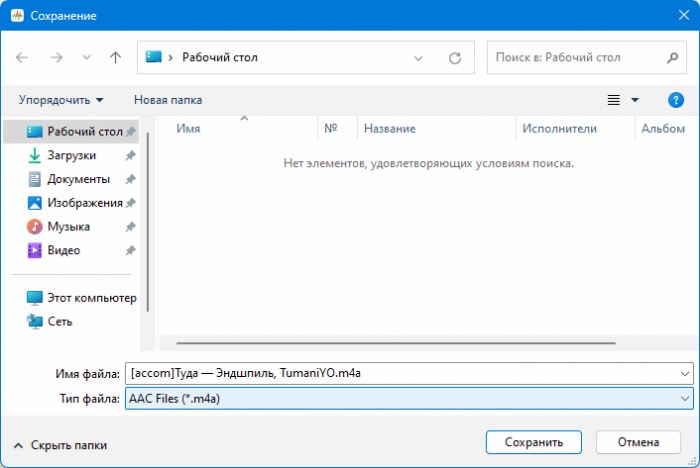This screenshot has width=700, height=468.
Task: Click pin icon next to Рабочий стол
Action: [x=130, y=132]
